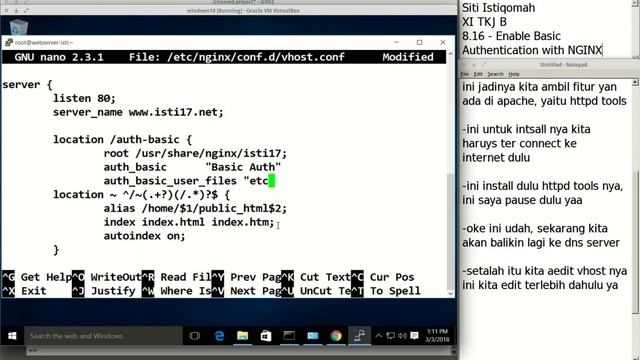Open the network status tray icon
The width and height of the screenshot is (640, 360).
[x=391, y=336]
